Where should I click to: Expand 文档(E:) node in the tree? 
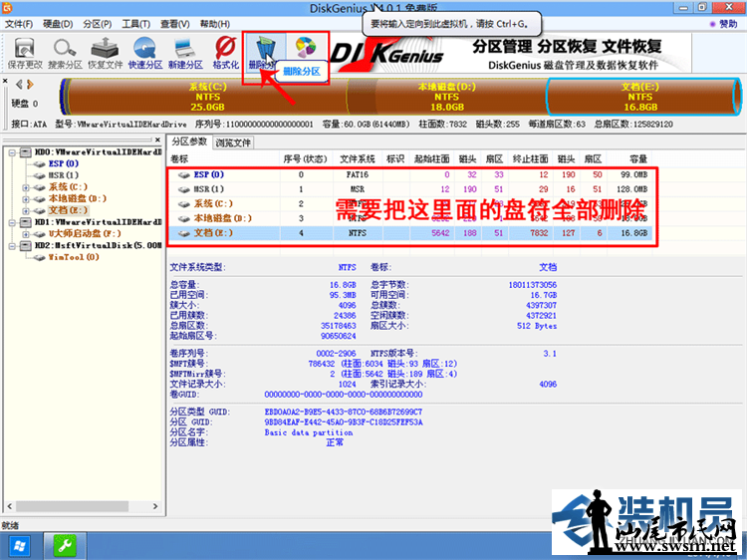pos(26,210)
